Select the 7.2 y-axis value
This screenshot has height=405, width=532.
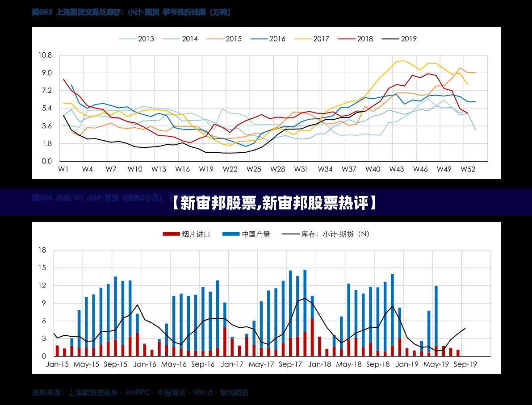coord(47,91)
